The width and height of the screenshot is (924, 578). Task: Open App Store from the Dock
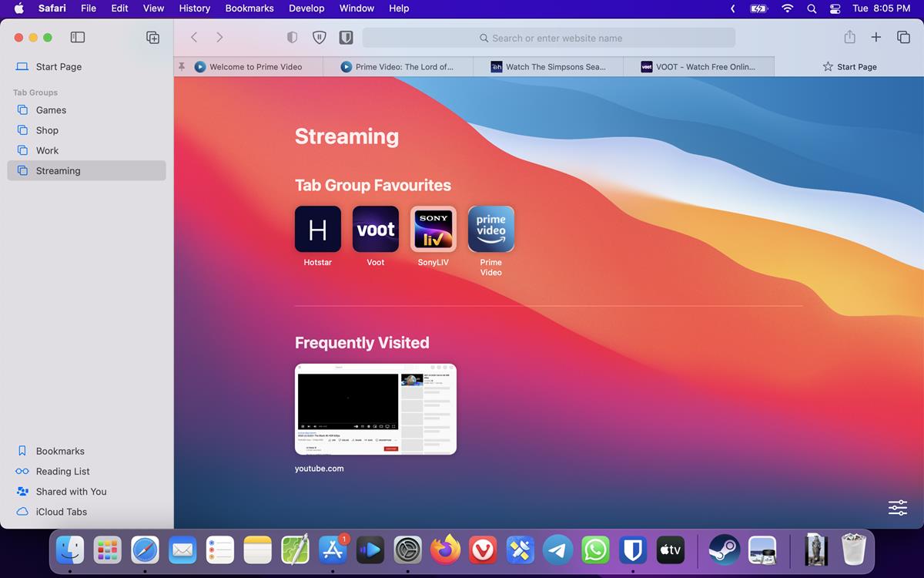(x=333, y=549)
